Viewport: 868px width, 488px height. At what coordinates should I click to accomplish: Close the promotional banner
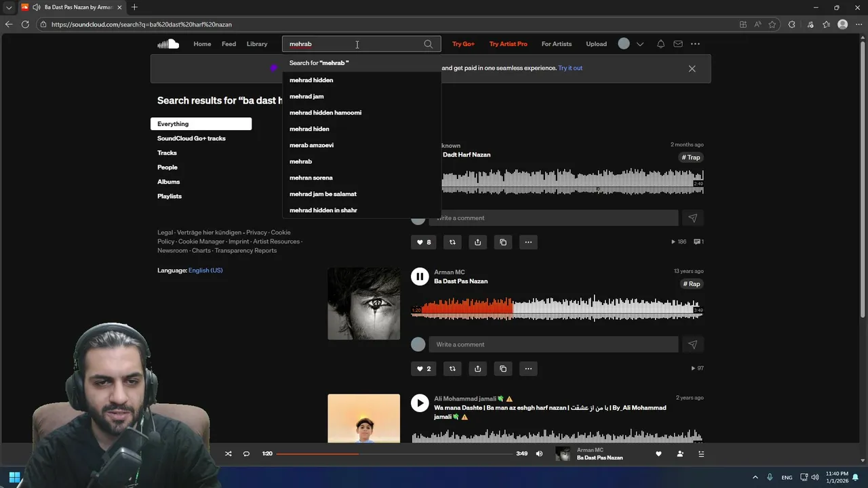[x=692, y=68]
